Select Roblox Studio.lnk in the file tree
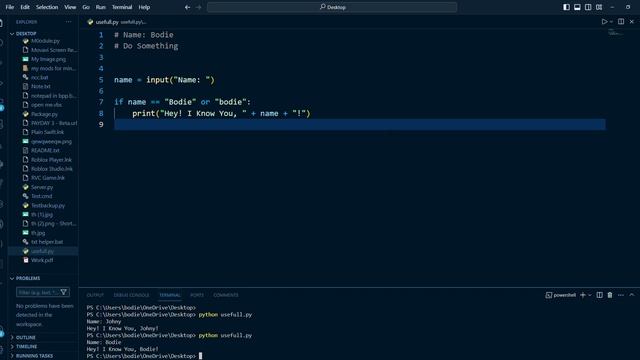This screenshot has height=360, width=640. tap(51, 169)
